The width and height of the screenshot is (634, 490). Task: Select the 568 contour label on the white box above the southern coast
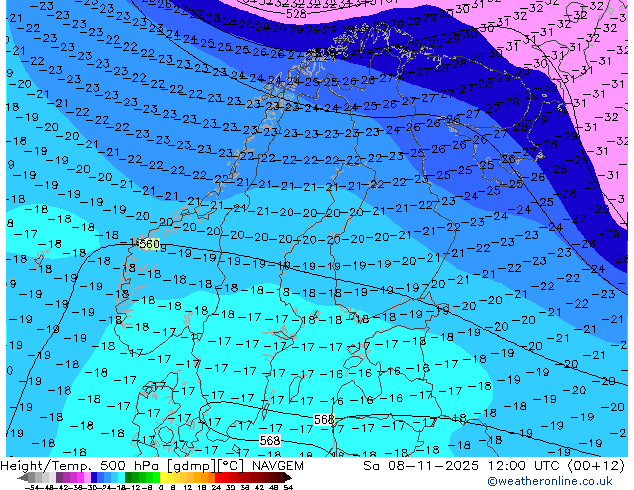tap(324, 419)
